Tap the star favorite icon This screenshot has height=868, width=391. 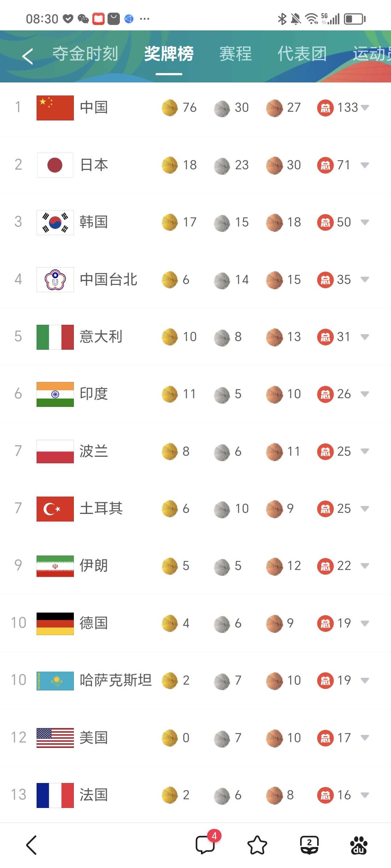(257, 845)
